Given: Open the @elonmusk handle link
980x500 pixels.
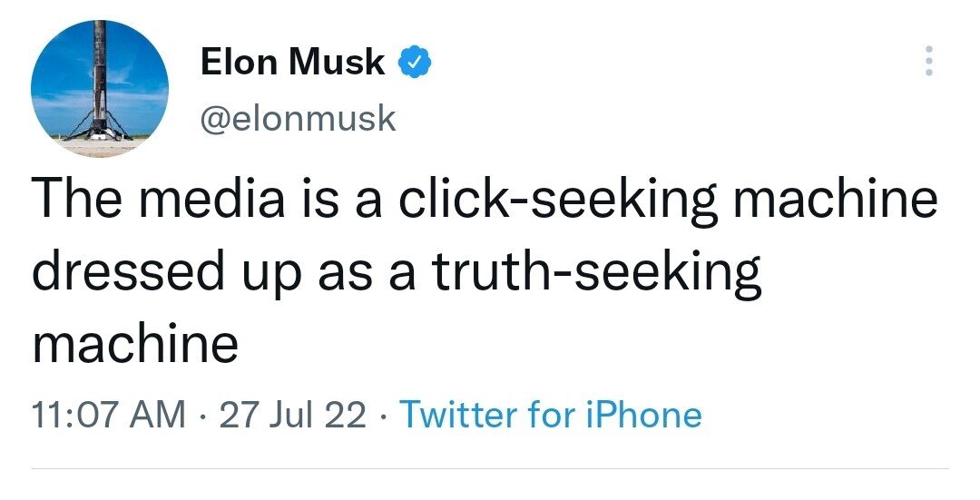Looking at the screenshot, I should (x=298, y=118).
